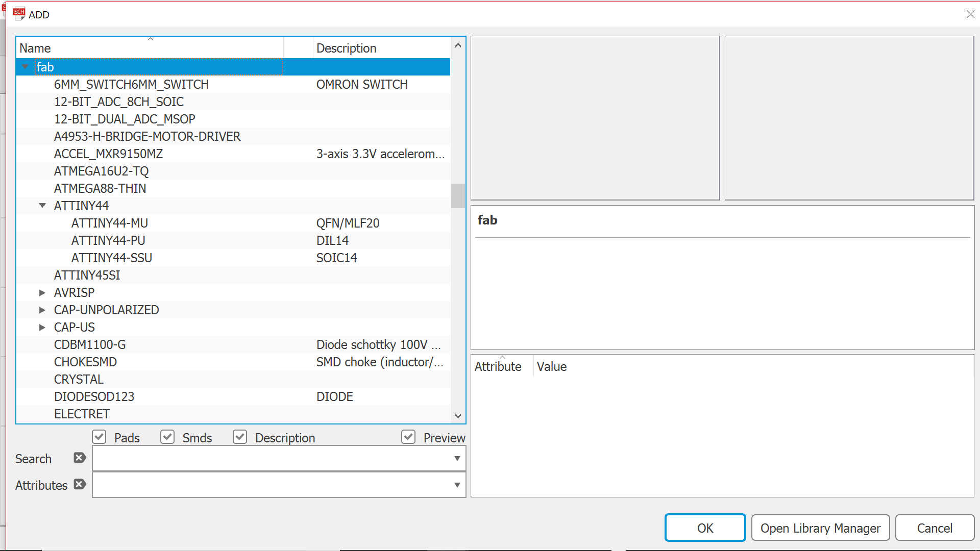This screenshot has height=551, width=980.
Task: Collapse the fab library tree
Action: pyautogui.click(x=25, y=67)
